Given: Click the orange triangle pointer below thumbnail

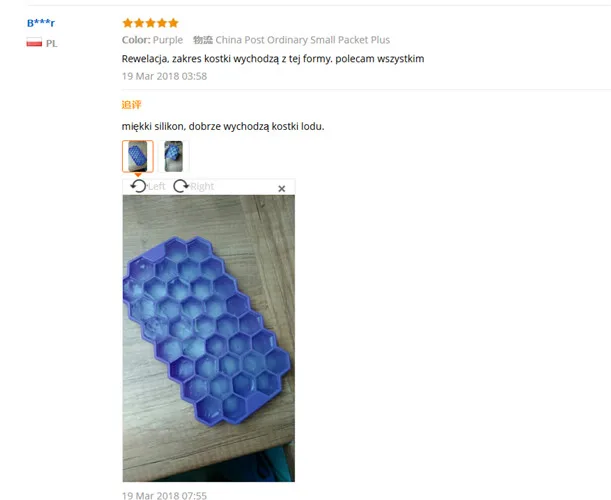Looking at the screenshot, I should click(x=138, y=175).
